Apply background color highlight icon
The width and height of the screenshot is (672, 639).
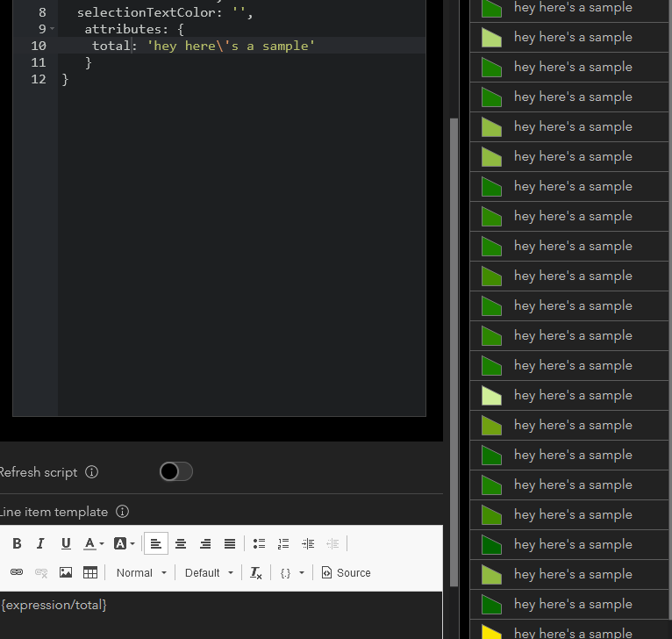click(120, 543)
